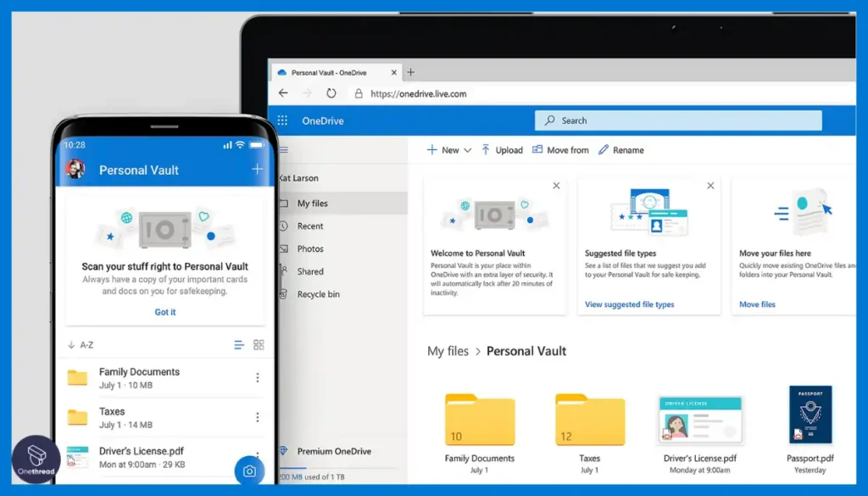Click the storage used of 1 TB bar
This screenshot has height=496, width=868.
(337, 470)
